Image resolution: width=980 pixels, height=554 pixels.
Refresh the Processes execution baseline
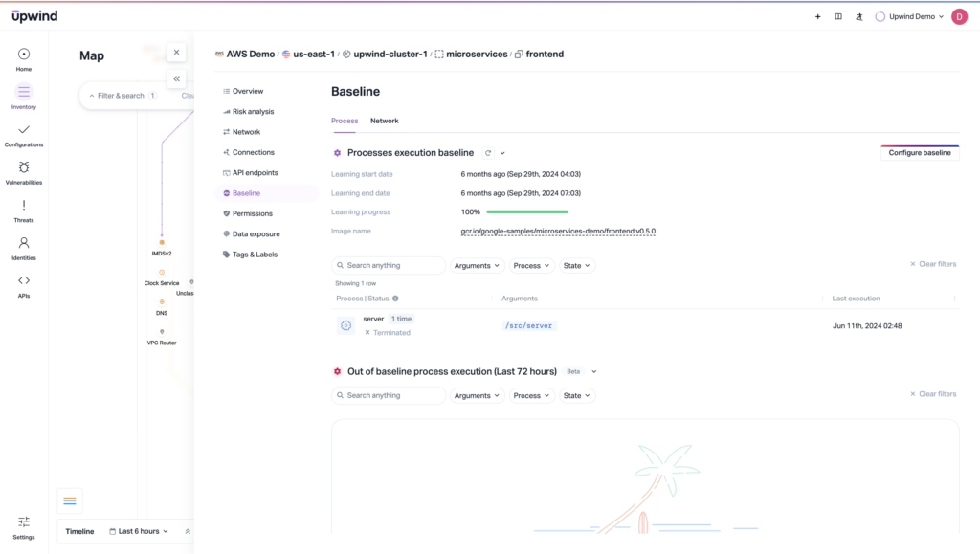(489, 152)
